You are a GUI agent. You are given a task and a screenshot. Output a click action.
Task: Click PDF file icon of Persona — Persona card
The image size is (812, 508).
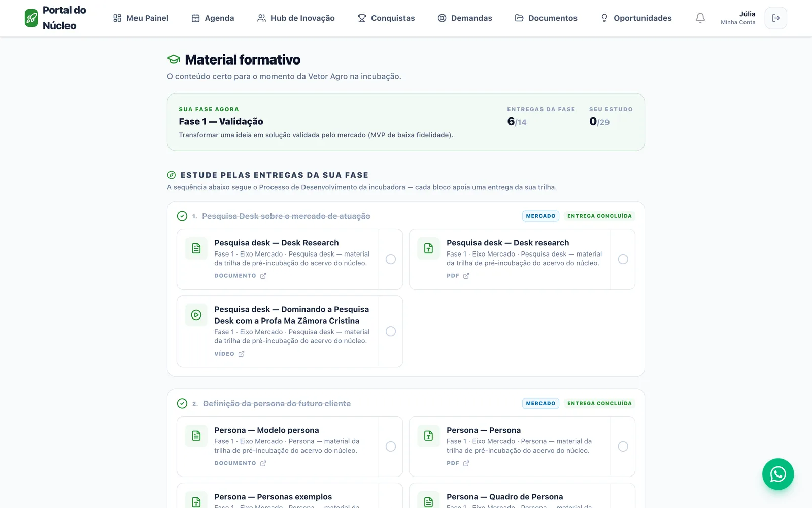(x=429, y=436)
